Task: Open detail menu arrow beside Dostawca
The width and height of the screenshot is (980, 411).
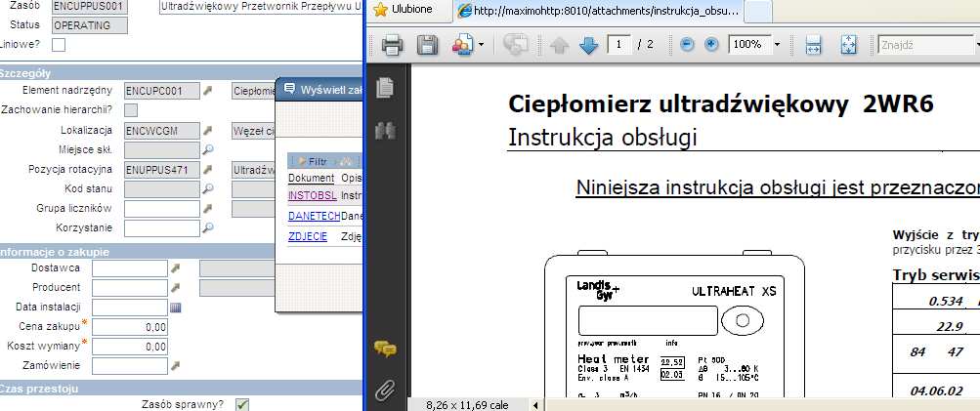Action: 176,267
